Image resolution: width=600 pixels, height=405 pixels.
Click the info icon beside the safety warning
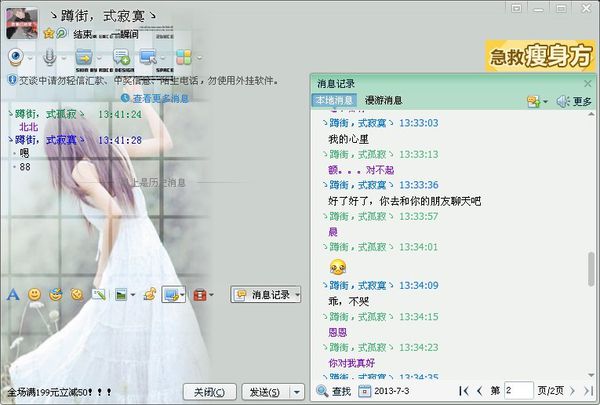click(x=12, y=80)
